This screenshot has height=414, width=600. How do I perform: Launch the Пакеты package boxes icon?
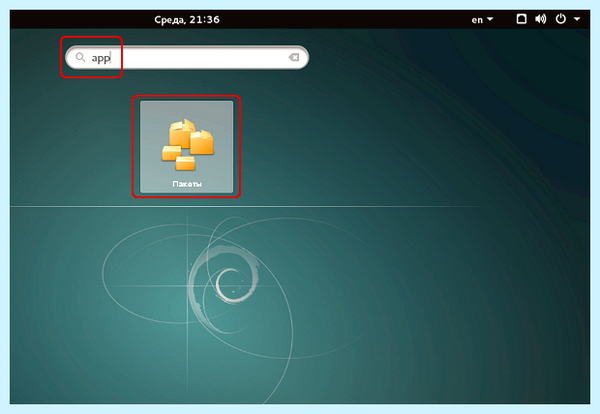click(187, 145)
